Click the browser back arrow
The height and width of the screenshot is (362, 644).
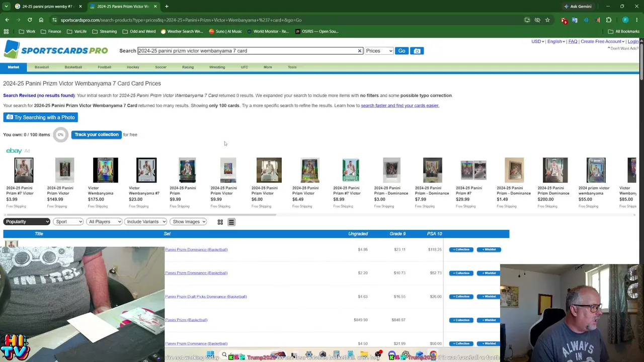7,20
